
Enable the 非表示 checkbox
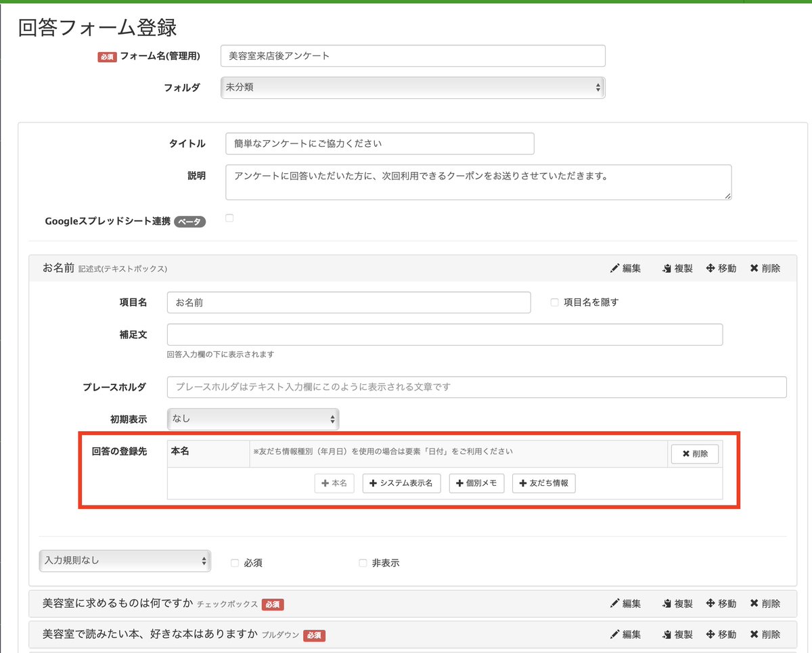click(363, 562)
